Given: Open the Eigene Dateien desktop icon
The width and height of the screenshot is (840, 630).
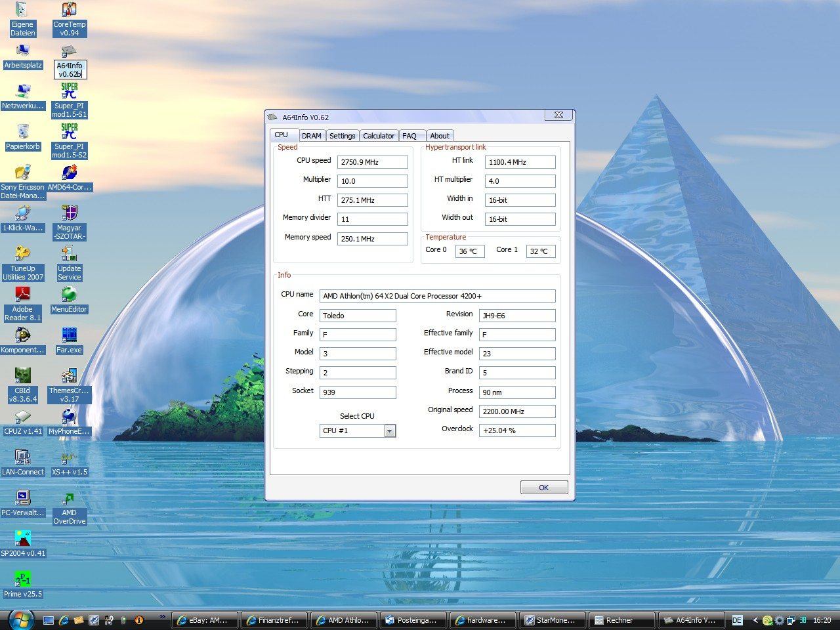Looking at the screenshot, I should (x=22, y=19).
